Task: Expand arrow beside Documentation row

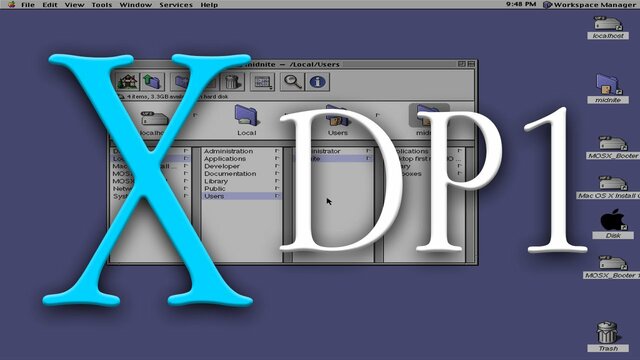Action: pos(277,173)
